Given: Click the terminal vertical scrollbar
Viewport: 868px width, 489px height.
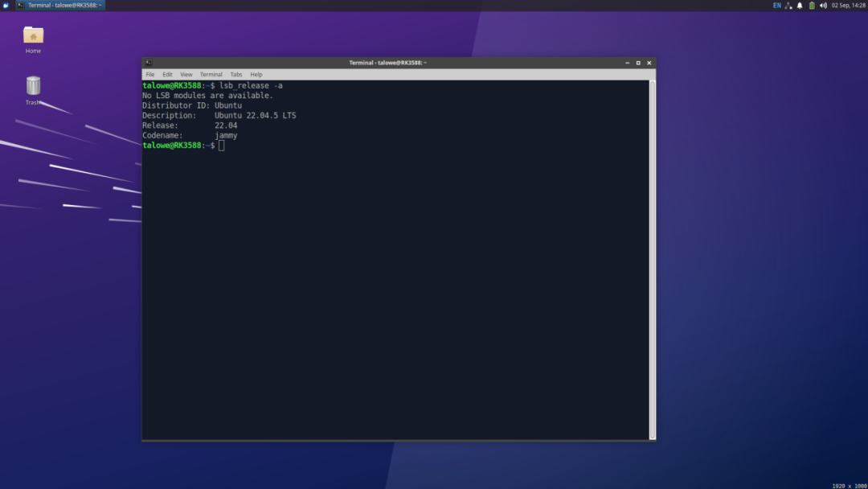Looking at the screenshot, I should click(x=652, y=257).
